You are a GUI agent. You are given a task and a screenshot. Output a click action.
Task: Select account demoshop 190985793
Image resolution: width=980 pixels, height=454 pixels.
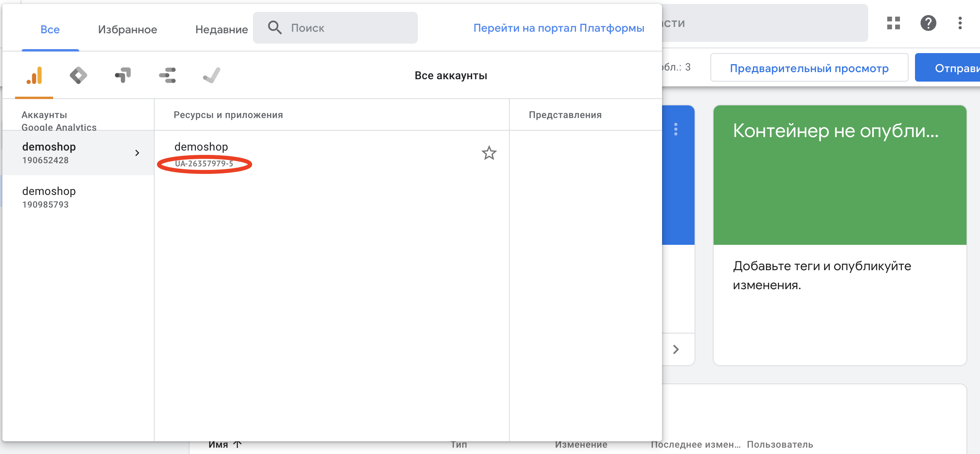pos(78,197)
